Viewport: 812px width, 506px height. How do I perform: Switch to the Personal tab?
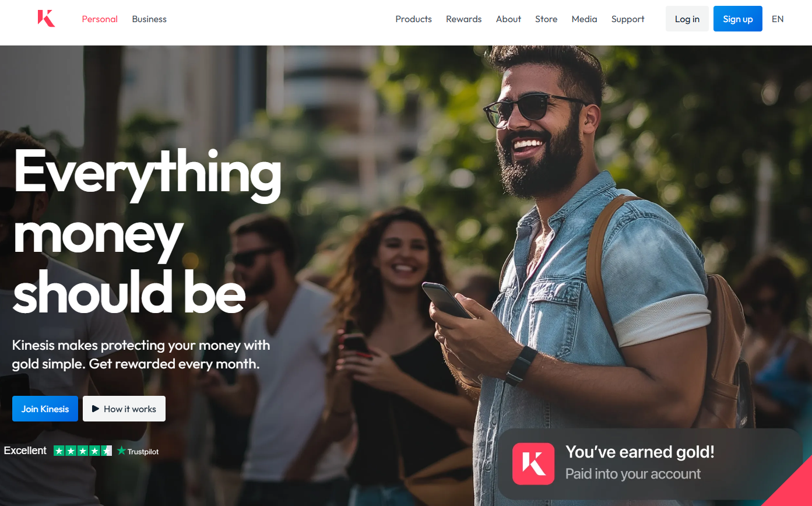point(100,19)
